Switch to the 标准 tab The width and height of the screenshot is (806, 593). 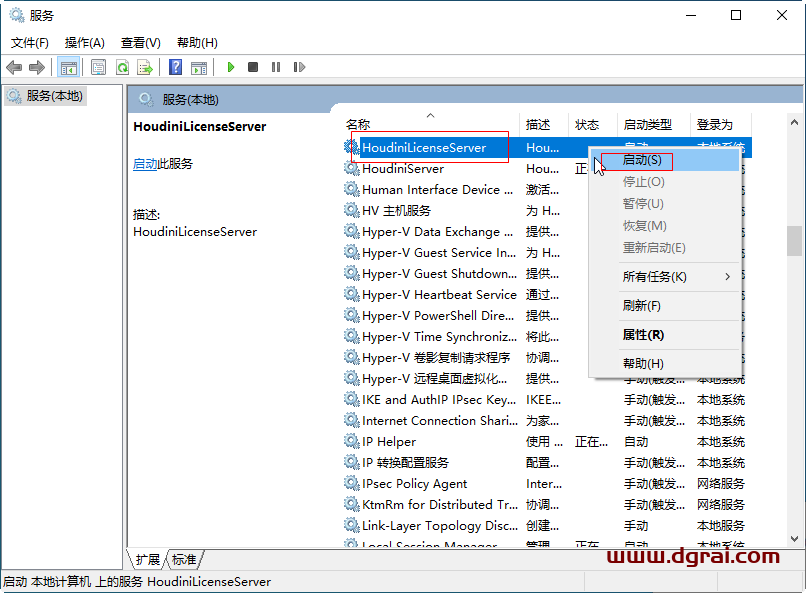pyautogui.click(x=184, y=559)
